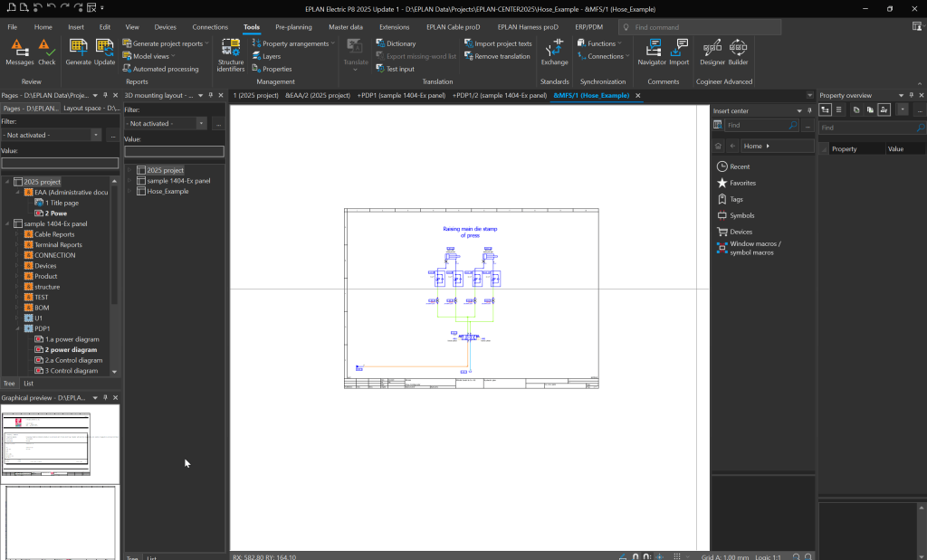Open Pages panel filter dropdown
The height and width of the screenshot is (560, 927).
96,136
